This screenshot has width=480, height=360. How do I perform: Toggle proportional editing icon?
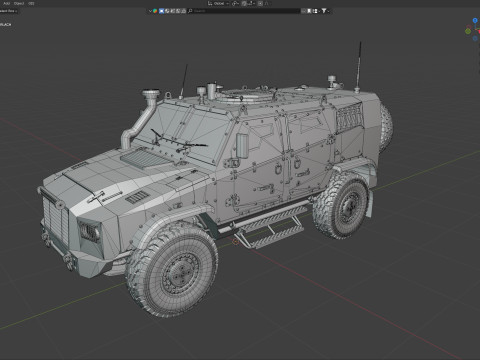point(260,3)
